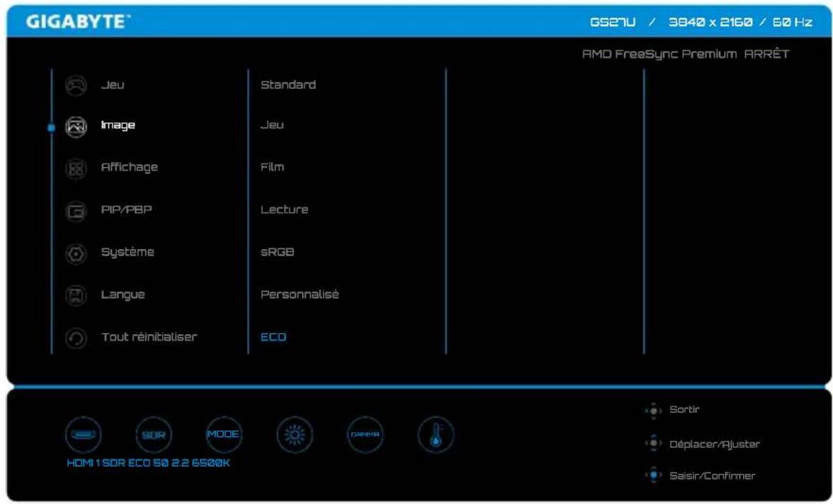Choose the sRGB picture mode
This screenshot has width=833, height=504.
click(x=277, y=252)
